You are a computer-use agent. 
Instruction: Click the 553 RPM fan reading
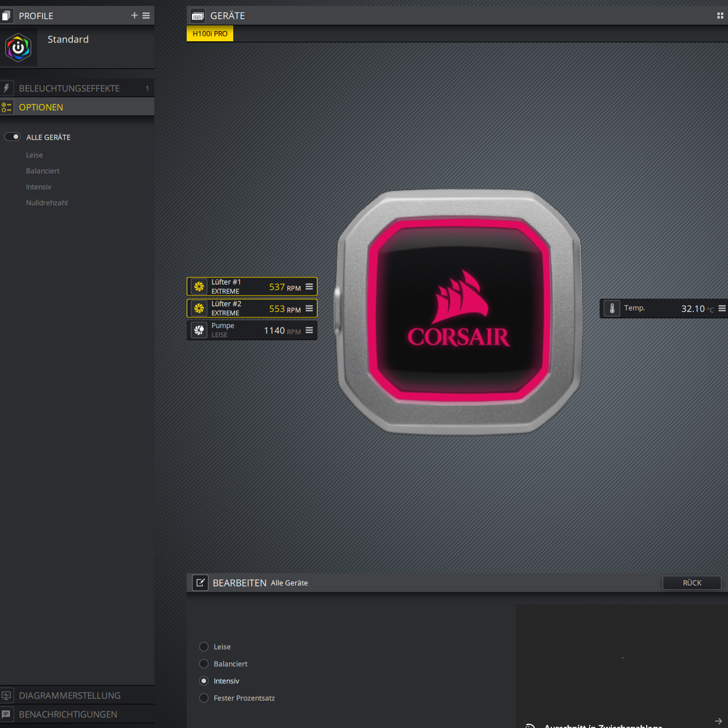pyautogui.click(x=285, y=309)
